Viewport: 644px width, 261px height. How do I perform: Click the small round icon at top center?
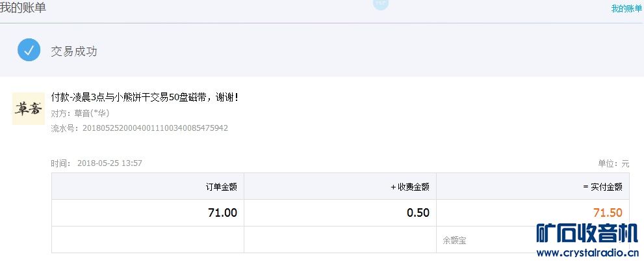[380, 4]
